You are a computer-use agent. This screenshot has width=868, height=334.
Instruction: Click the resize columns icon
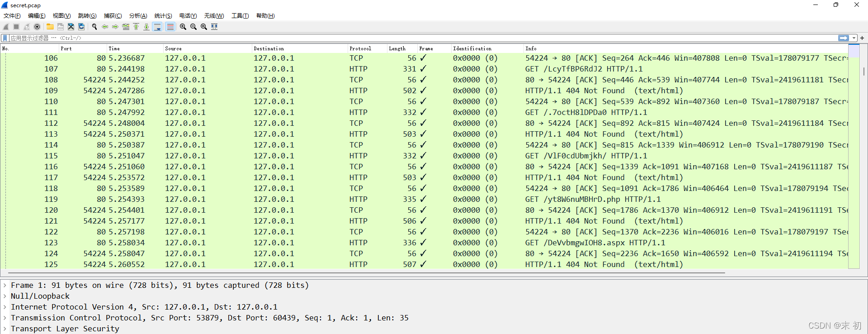pyautogui.click(x=214, y=27)
